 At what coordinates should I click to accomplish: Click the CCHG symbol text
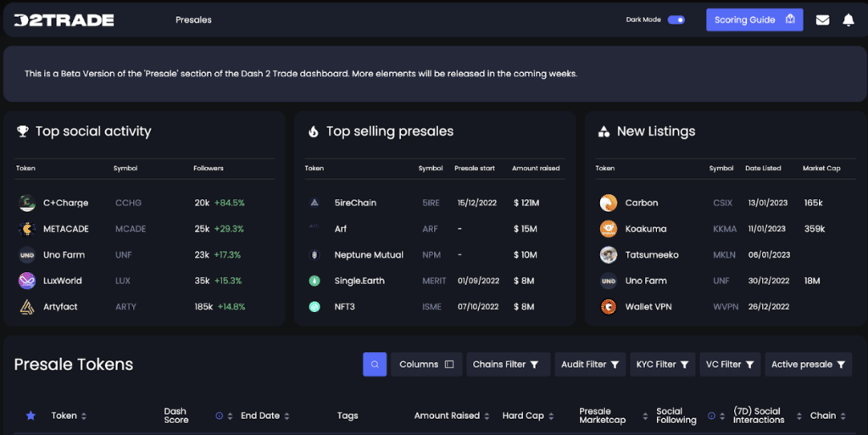[x=129, y=204]
